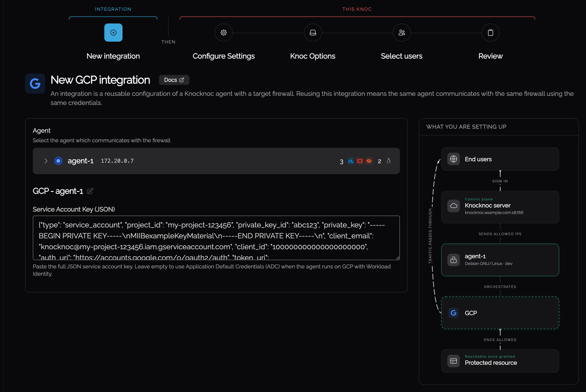Click the End users card label
This screenshot has width=586, height=392.
pyautogui.click(x=478, y=159)
